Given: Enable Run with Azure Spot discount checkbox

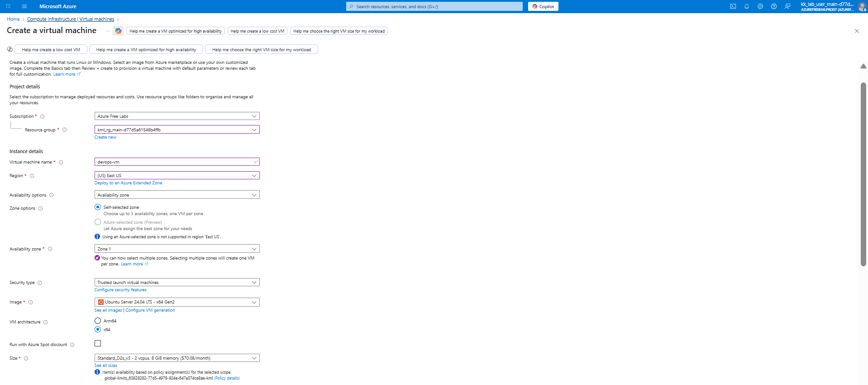Looking at the screenshot, I should tap(98, 343).
